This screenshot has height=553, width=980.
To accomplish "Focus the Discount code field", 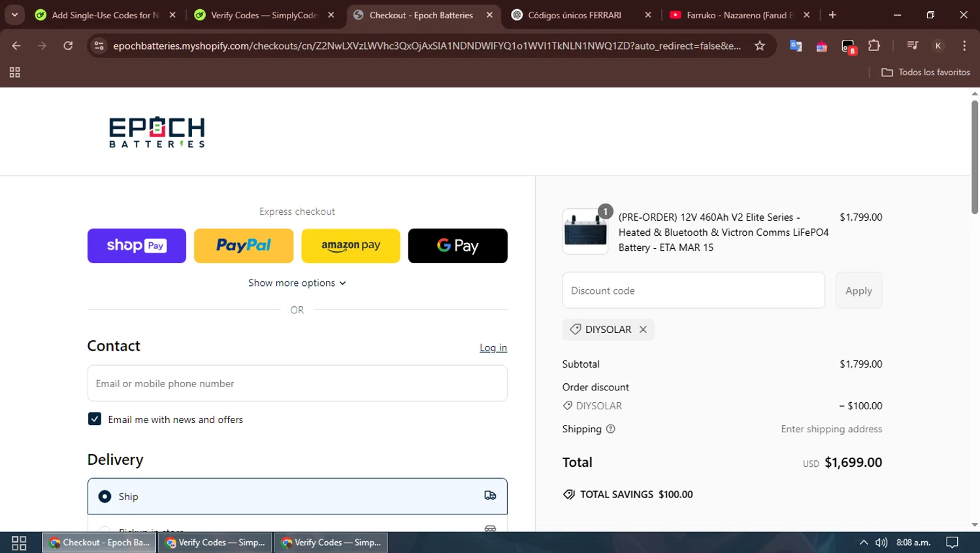I will 694,291.
